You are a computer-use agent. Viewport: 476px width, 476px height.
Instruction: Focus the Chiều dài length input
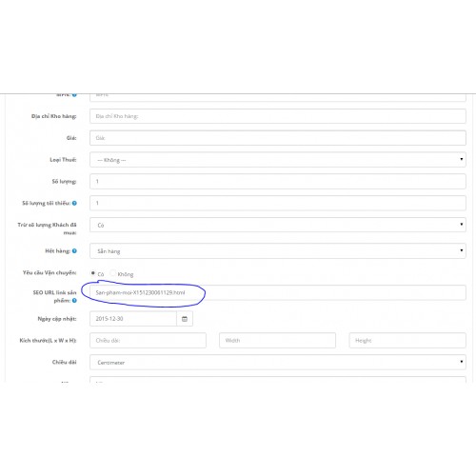(148, 341)
